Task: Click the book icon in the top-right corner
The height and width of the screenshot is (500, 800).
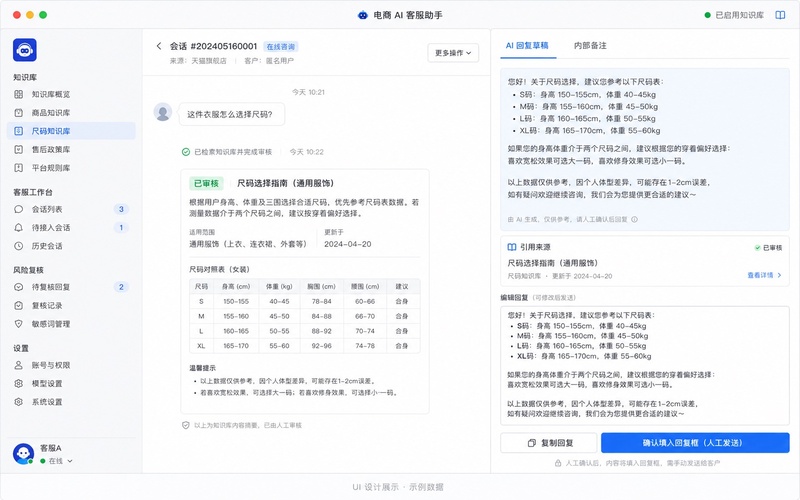Action: (x=780, y=15)
